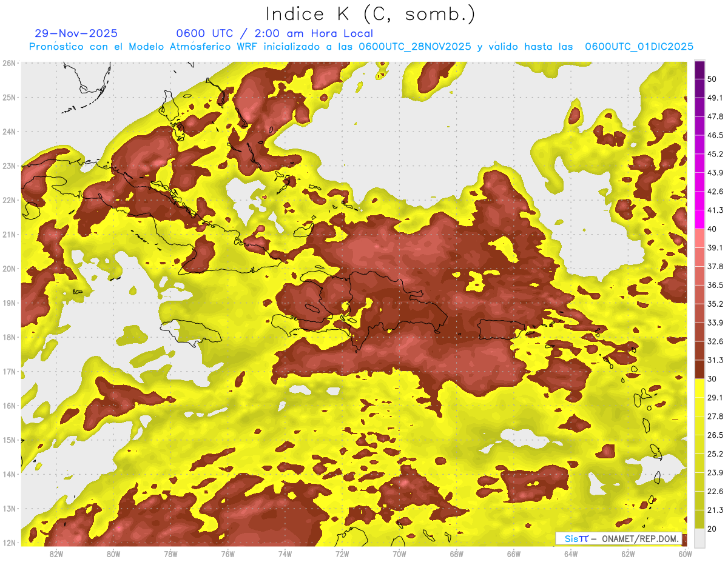
Task: Click the colorbar label "37.8"
Action: [x=715, y=266]
